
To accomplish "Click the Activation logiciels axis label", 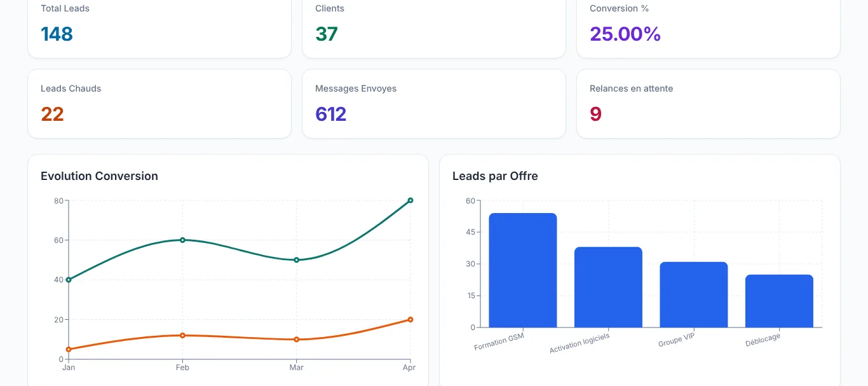I will click(580, 344).
